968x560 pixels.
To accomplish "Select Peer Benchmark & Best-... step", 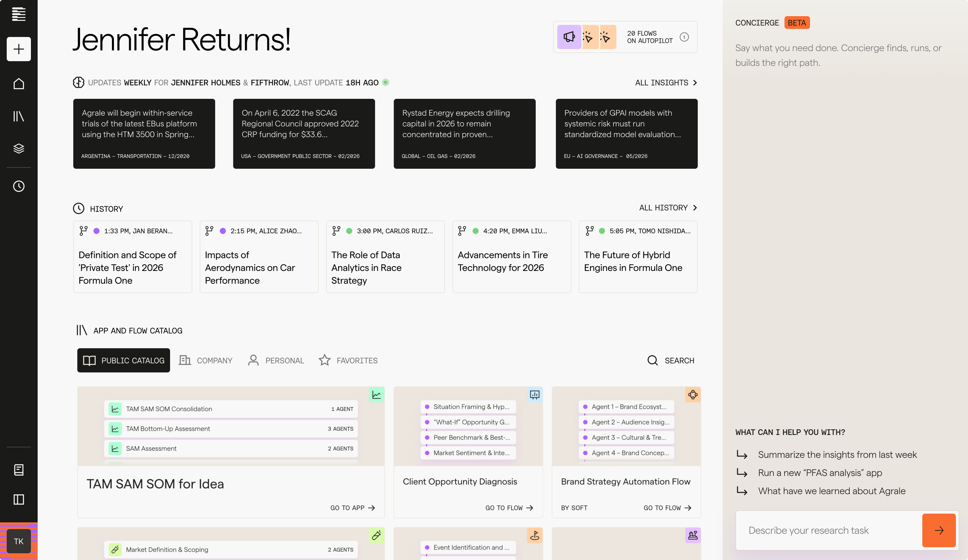I will (x=468, y=437).
